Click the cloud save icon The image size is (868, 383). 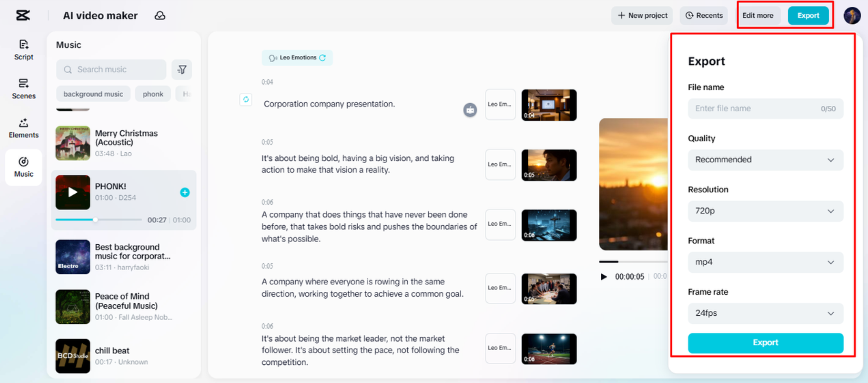click(x=160, y=15)
